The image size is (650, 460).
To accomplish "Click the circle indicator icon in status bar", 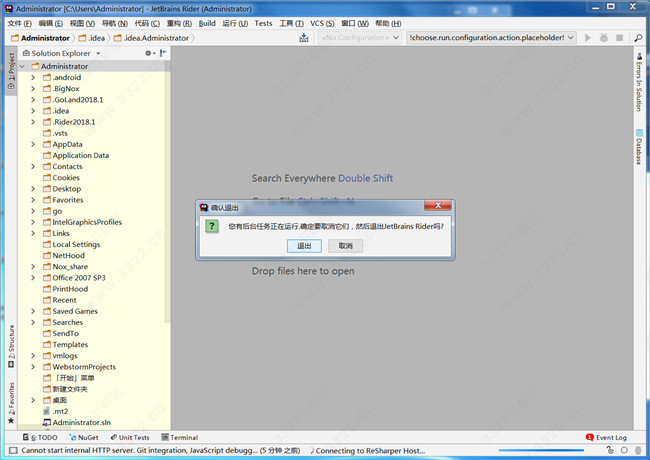I will click(624, 450).
